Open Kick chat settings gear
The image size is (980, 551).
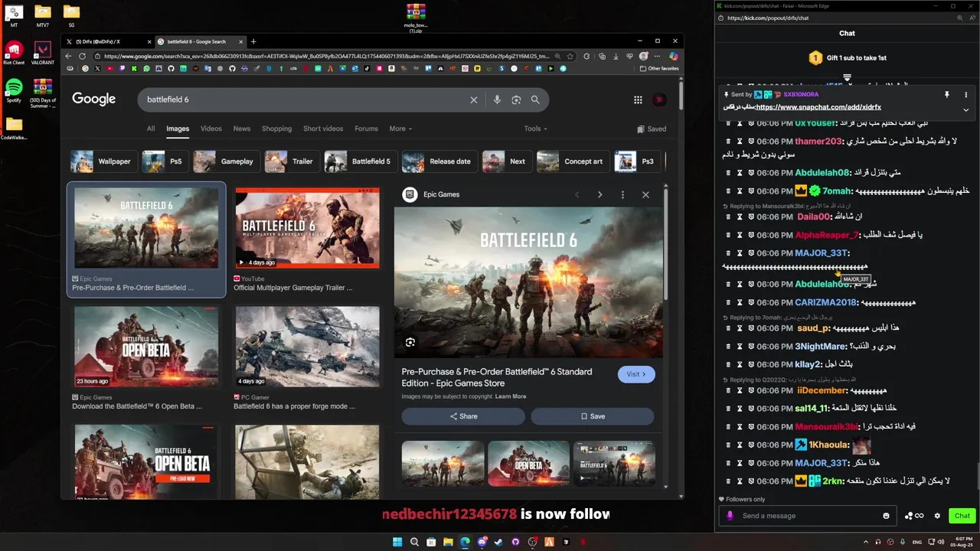tap(937, 516)
